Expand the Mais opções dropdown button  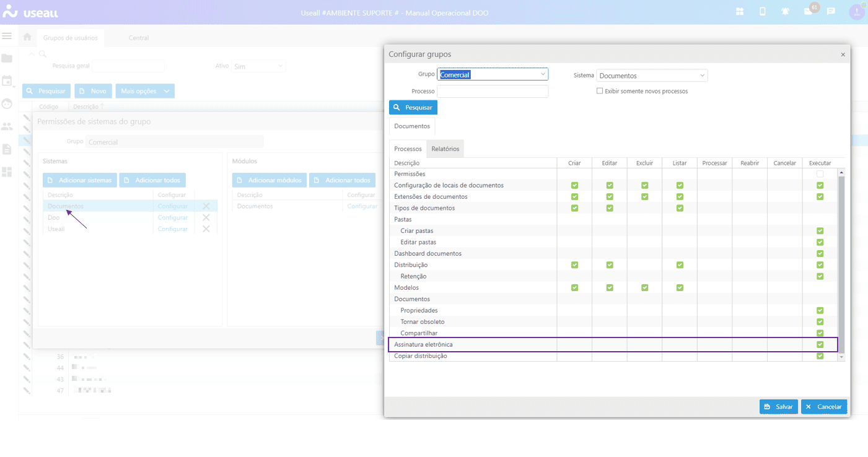click(x=145, y=91)
